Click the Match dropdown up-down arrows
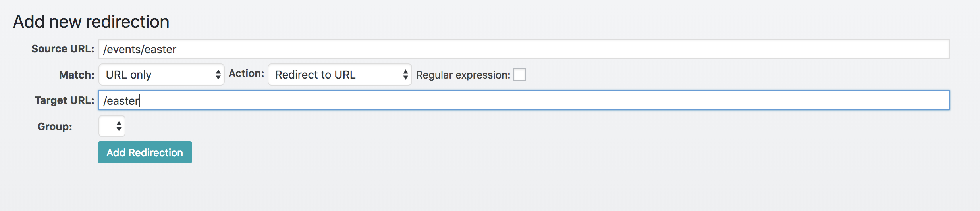980x211 pixels. [218, 75]
